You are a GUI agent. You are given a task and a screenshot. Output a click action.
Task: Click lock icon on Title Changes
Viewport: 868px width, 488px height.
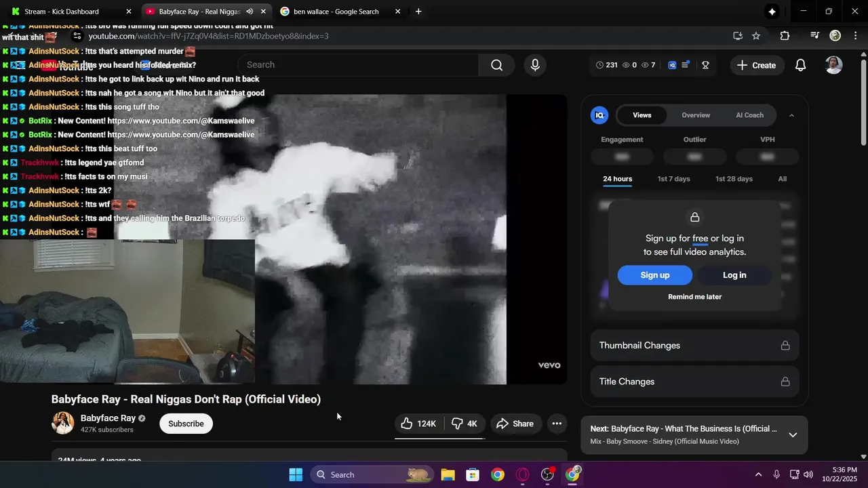click(x=785, y=382)
